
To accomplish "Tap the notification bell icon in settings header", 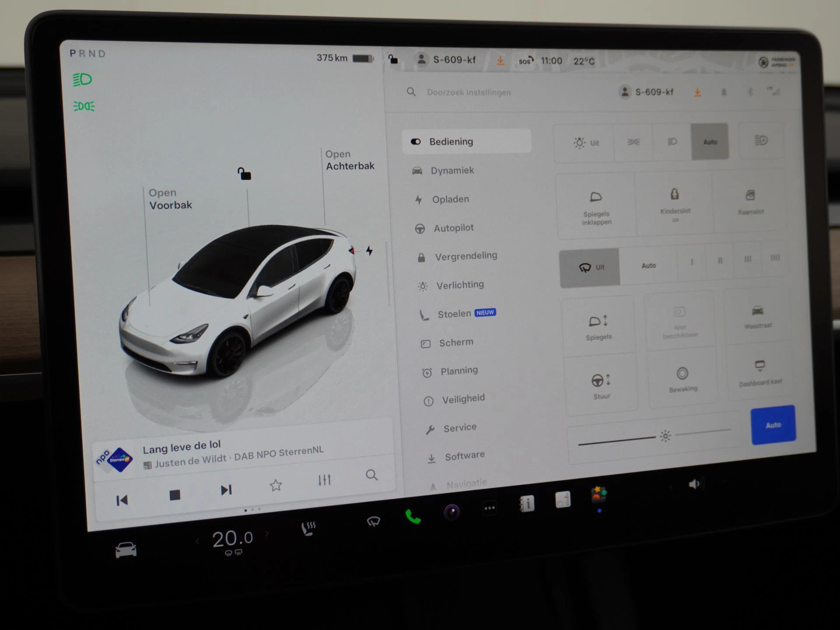I will (x=724, y=92).
